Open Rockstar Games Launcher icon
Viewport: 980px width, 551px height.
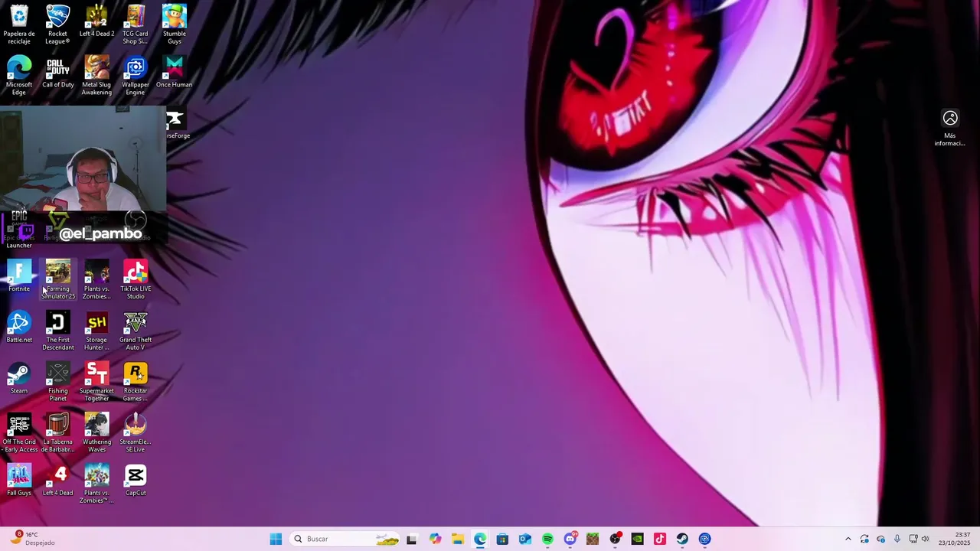136,382
